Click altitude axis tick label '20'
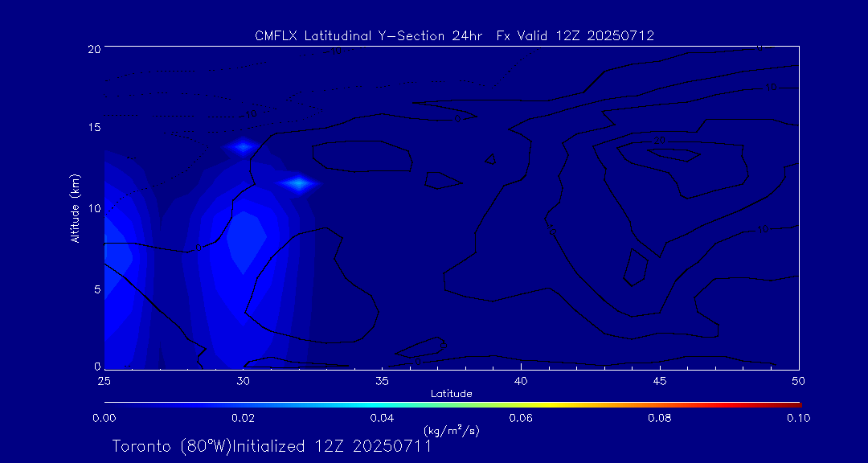Image resolution: width=868 pixels, height=463 pixels. tap(93, 48)
